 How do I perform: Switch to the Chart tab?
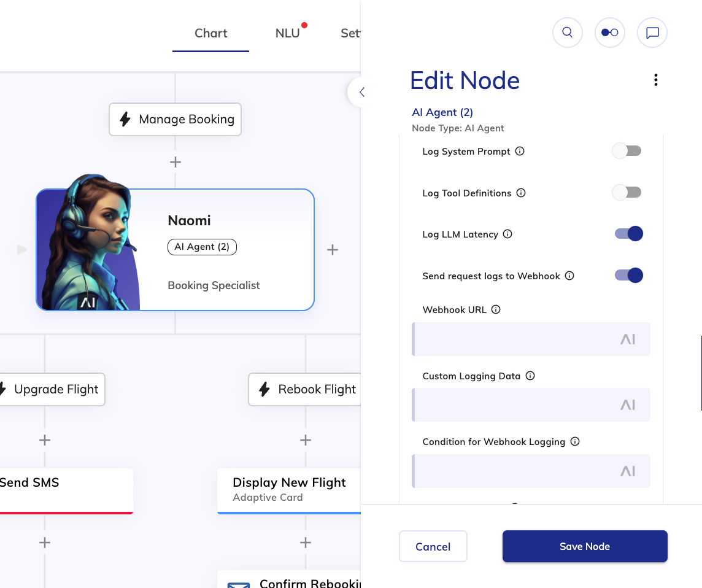210,33
